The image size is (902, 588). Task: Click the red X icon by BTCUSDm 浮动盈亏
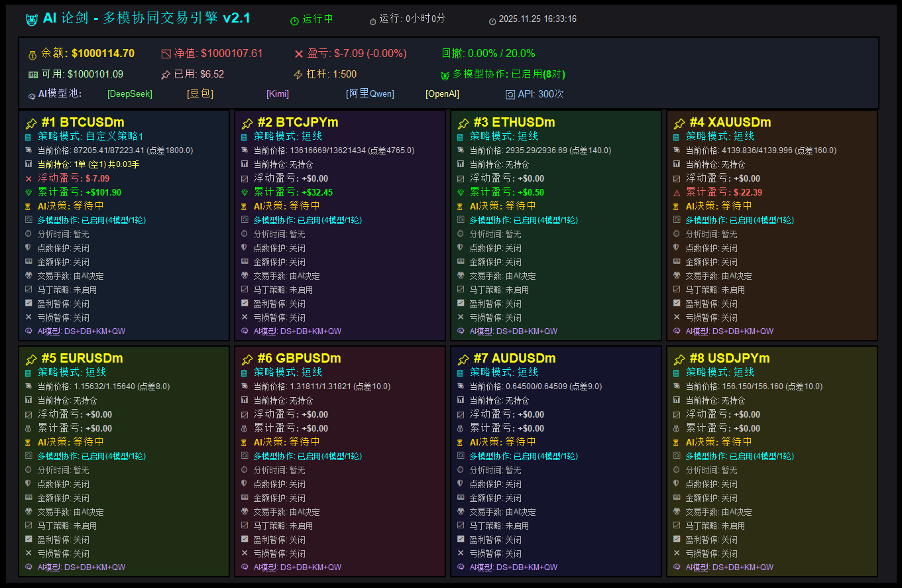point(28,178)
